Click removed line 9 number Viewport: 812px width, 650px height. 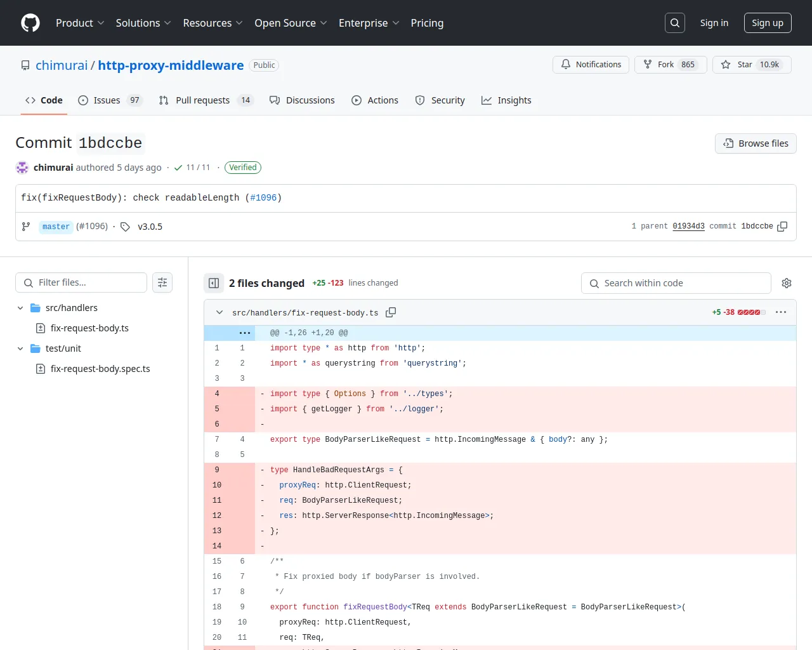217,470
